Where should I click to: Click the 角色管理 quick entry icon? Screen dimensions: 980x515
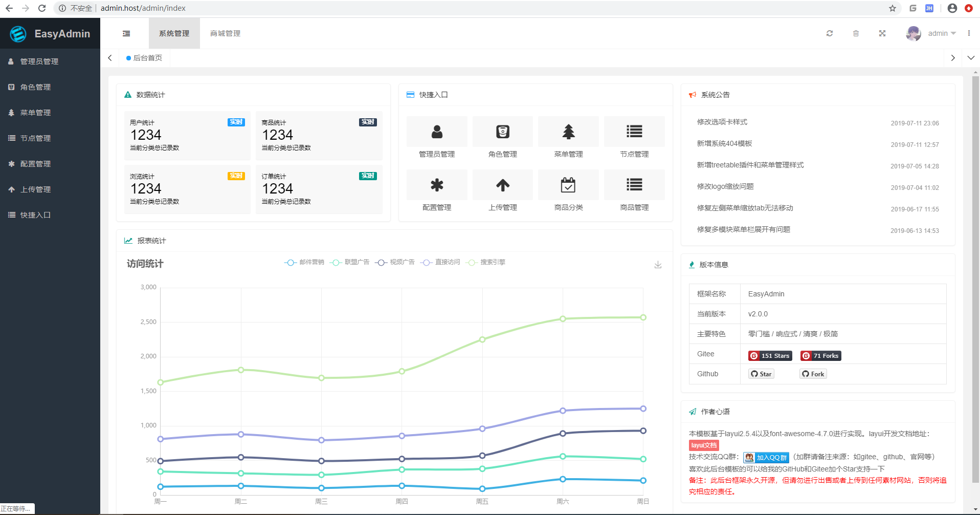coord(502,132)
